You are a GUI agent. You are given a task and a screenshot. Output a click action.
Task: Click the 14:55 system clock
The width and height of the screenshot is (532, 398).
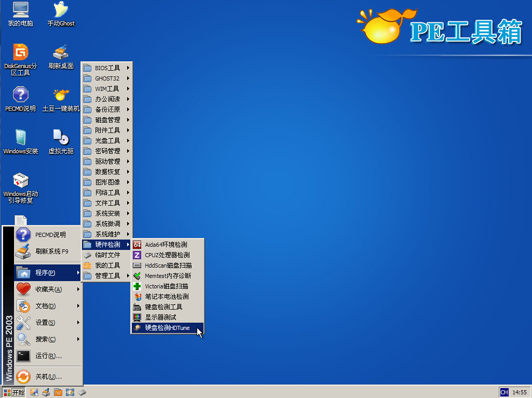[520, 393]
